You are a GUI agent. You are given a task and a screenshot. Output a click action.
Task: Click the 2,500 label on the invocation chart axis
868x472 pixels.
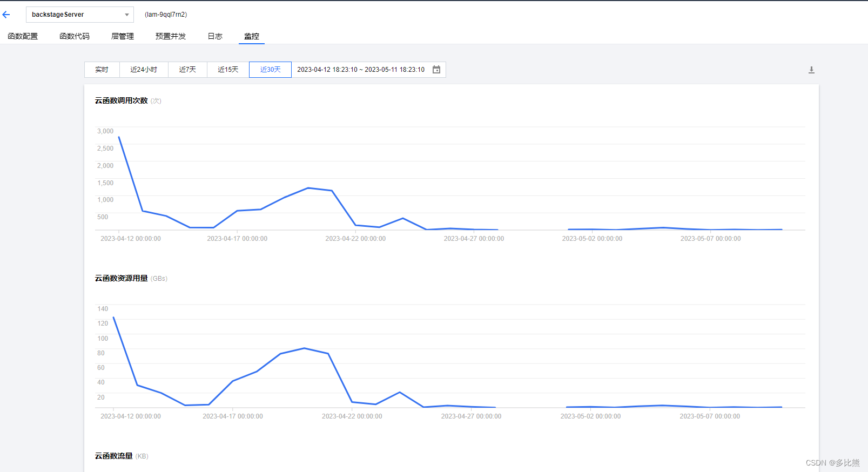click(105, 149)
